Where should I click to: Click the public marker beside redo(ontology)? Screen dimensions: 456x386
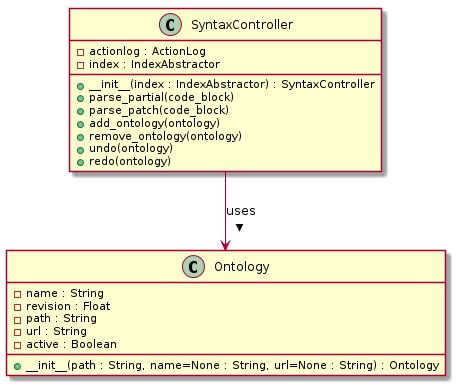coord(80,163)
